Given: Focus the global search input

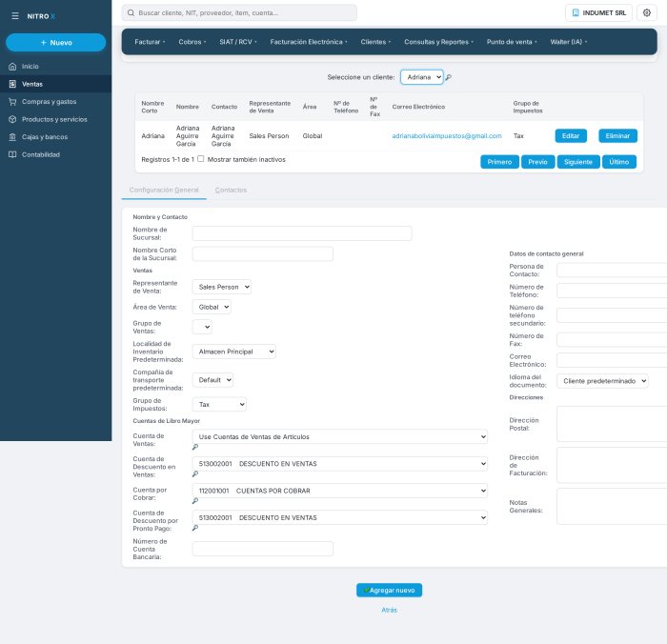Looking at the screenshot, I should pyautogui.click(x=239, y=12).
